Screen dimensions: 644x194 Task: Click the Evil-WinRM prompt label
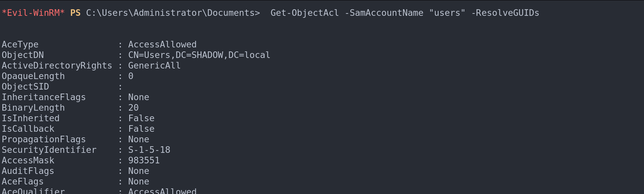[33, 13]
